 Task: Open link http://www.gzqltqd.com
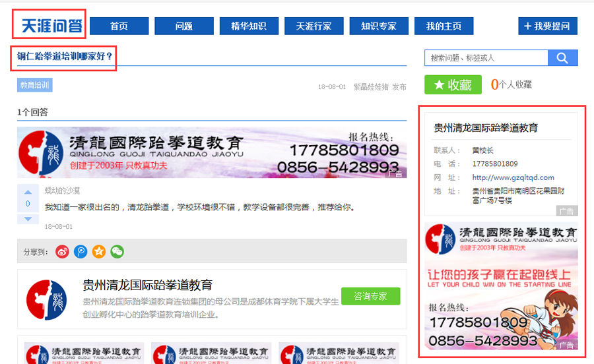pos(513,177)
